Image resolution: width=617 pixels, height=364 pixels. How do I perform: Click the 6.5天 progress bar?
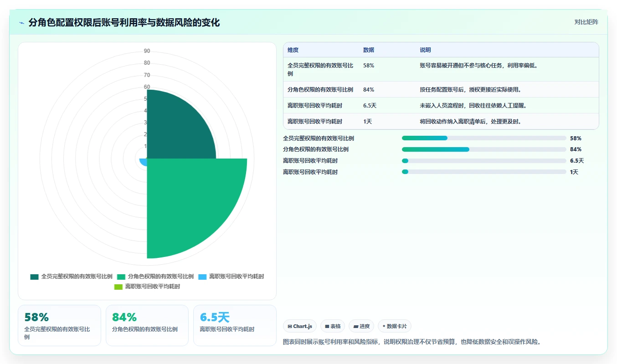point(484,161)
